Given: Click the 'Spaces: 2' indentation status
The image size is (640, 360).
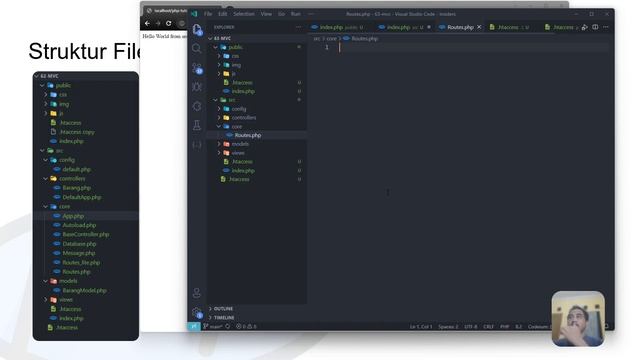Looking at the screenshot, I should point(448,327).
